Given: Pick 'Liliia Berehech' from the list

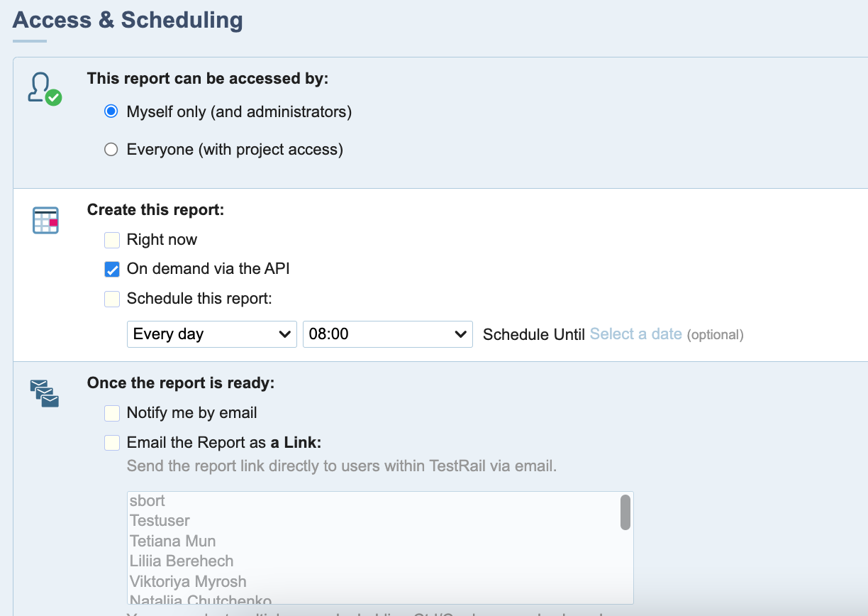Looking at the screenshot, I should point(182,561).
